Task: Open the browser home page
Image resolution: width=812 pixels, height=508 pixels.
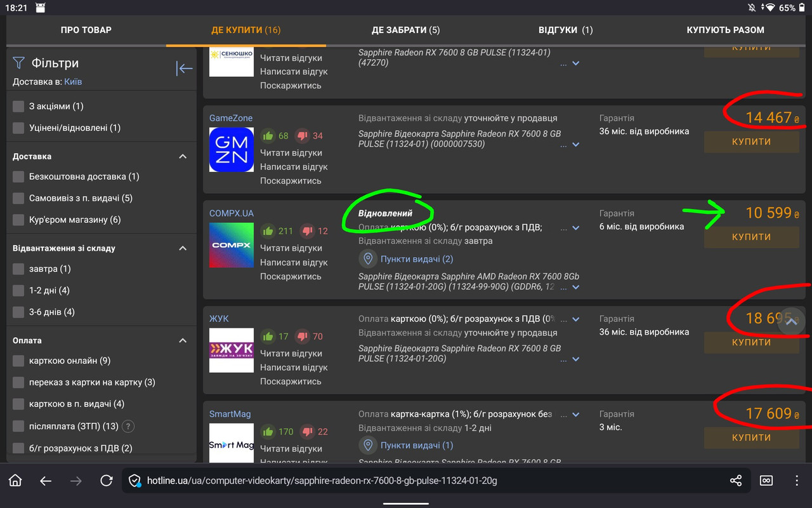Action: click(15, 481)
